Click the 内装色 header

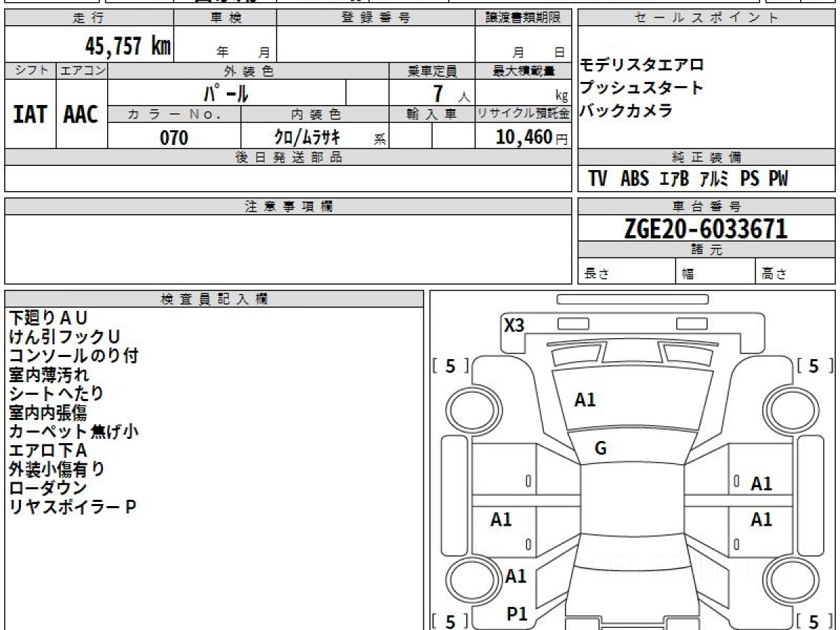coord(315,114)
